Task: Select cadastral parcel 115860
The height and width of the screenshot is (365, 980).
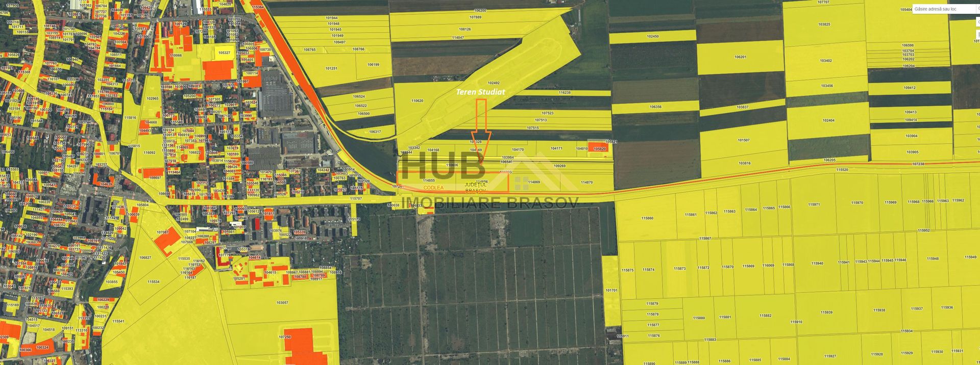Action: tap(647, 218)
